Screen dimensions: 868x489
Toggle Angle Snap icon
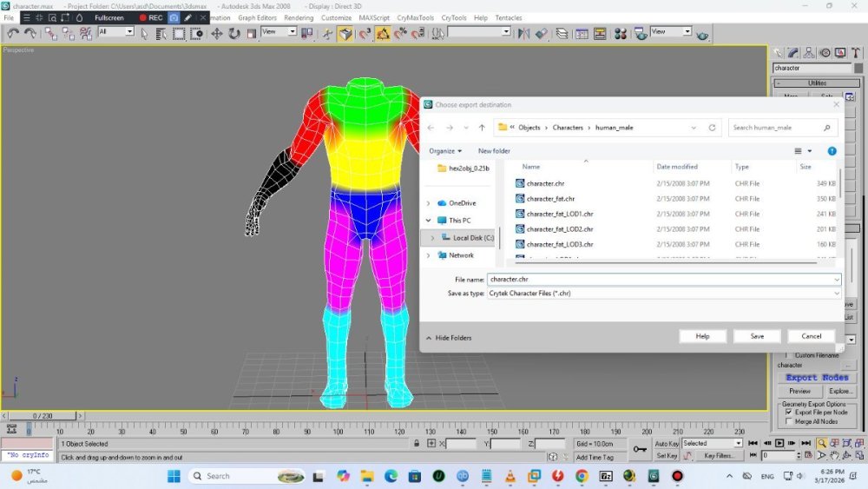pyautogui.click(x=383, y=34)
